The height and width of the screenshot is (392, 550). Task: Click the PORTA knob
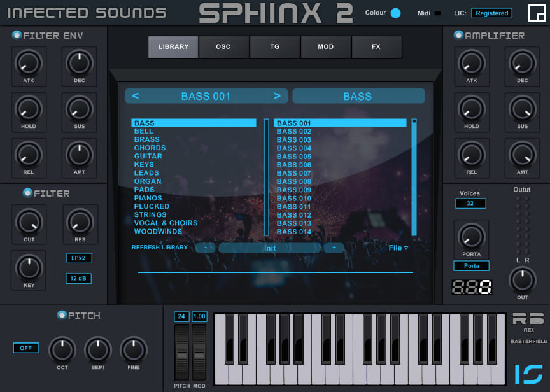tap(472, 237)
